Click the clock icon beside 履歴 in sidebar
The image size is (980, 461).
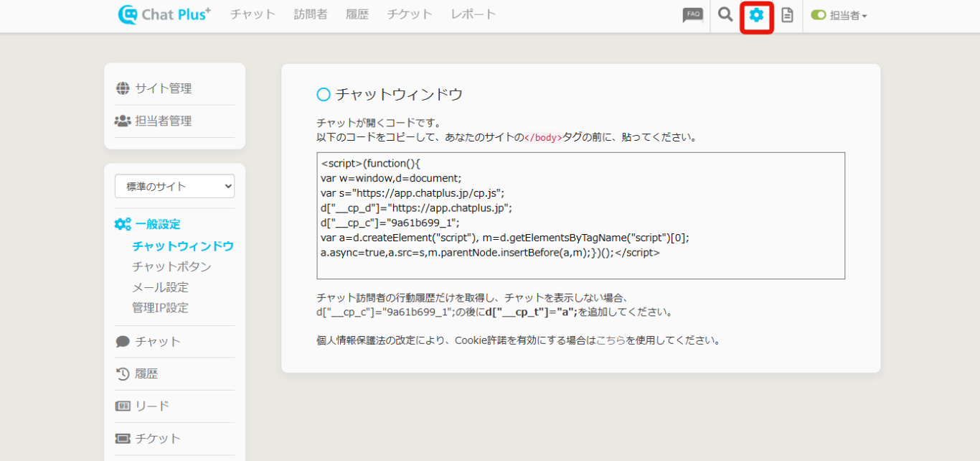point(123,374)
